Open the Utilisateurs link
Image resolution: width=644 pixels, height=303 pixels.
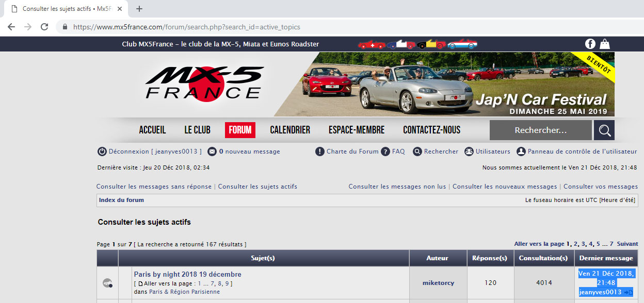(x=493, y=151)
